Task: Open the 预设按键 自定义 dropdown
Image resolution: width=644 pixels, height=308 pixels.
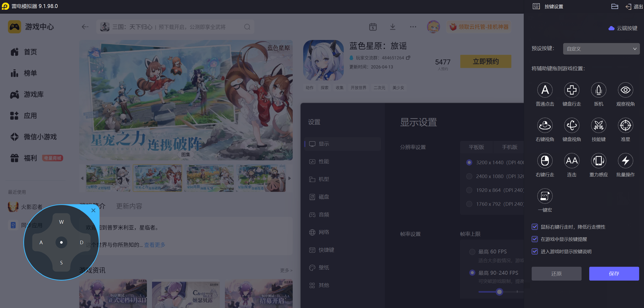Action: click(601, 49)
